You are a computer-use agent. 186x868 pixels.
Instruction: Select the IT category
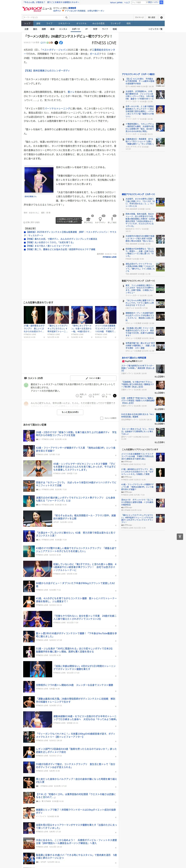86,29
